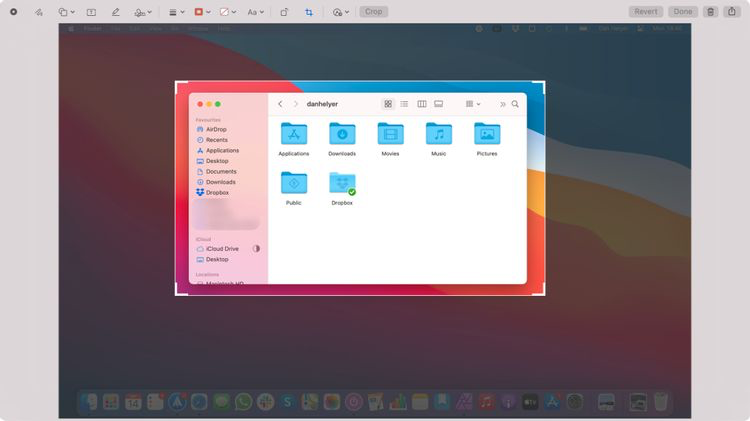Screen dimensions: 750x421
Task: Delete the screenshot with trash icon
Action: coord(710,12)
